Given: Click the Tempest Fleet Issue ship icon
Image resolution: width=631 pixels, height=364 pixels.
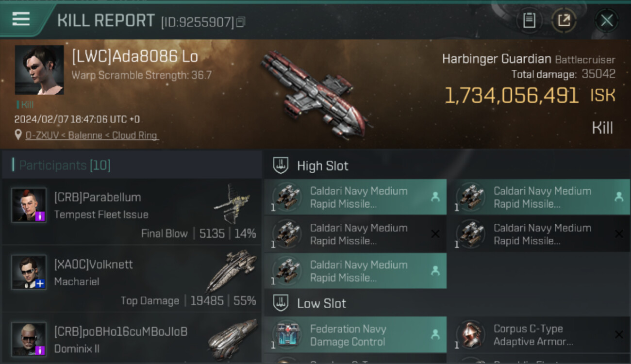Looking at the screenshot, I should [232, 202].
